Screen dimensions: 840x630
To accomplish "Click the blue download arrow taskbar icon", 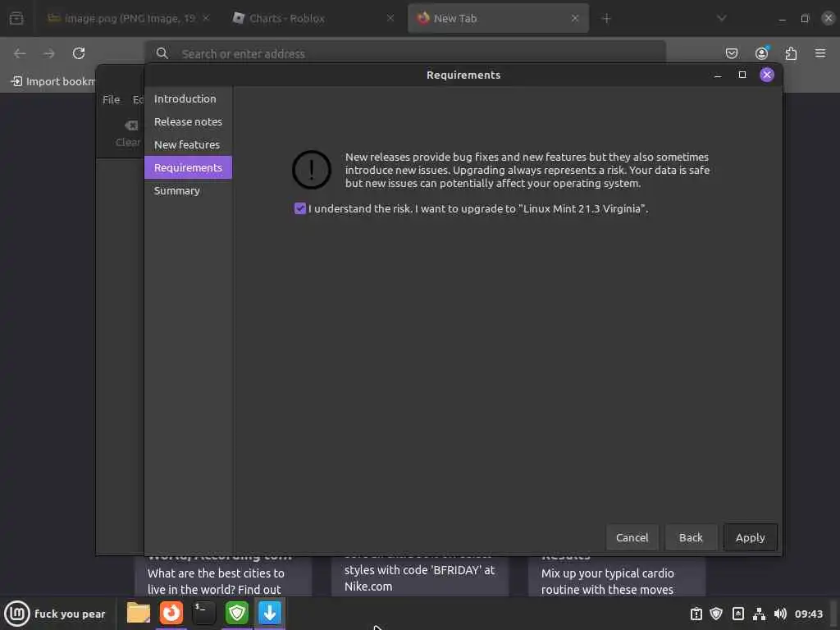I will (269, 613).
